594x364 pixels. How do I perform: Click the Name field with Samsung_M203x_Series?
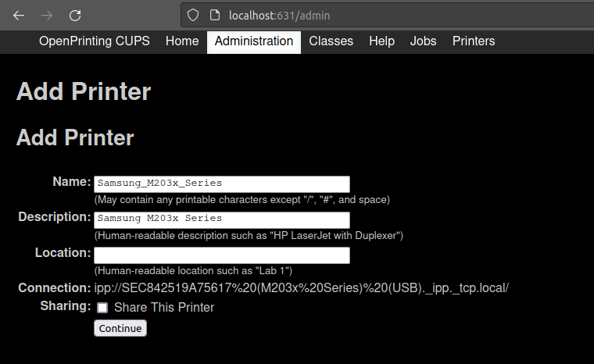pyautogui.click(x=222, y=184)
